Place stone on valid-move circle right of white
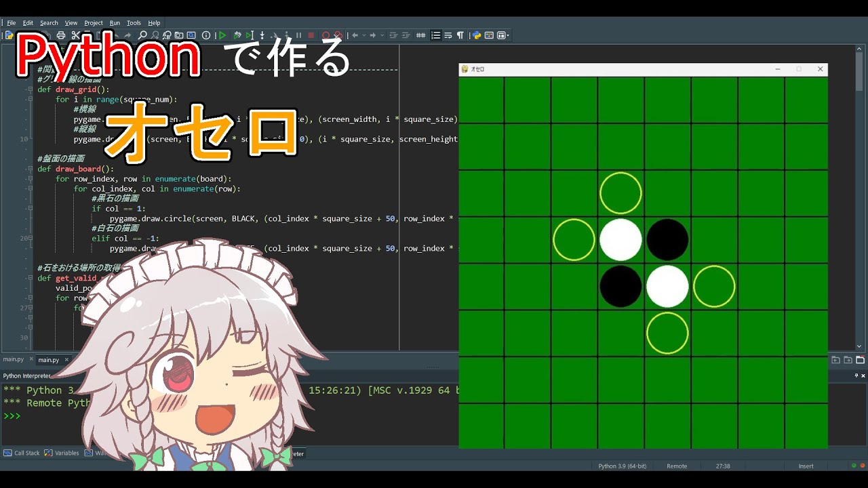The height and width of the screenshot is (488, 868). coord(714,286)
